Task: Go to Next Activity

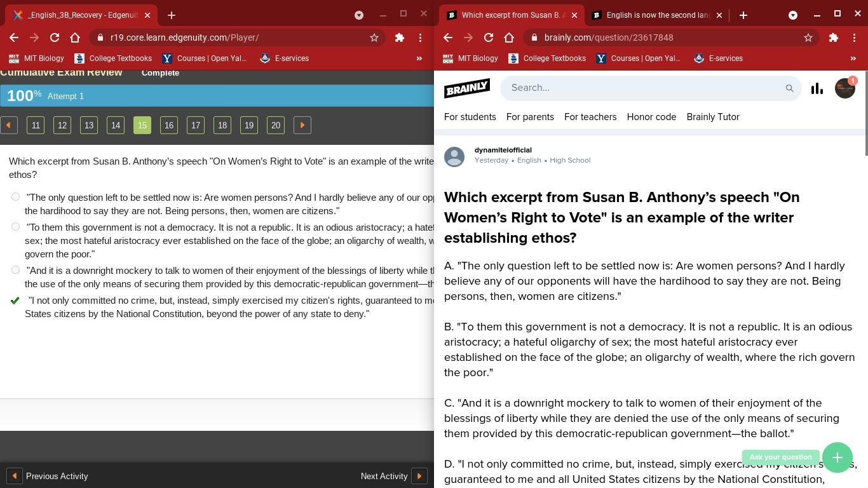Action: pos(393,476)
